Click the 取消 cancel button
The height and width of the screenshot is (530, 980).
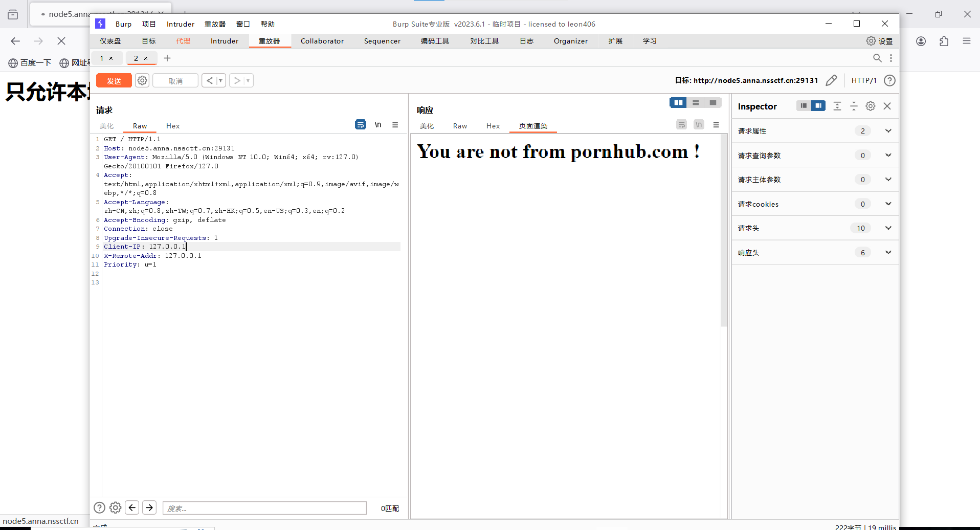175,81
